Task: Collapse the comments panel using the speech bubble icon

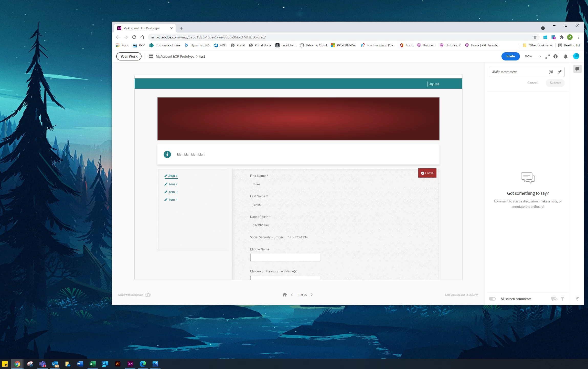Action: click(x=577, y=69)
